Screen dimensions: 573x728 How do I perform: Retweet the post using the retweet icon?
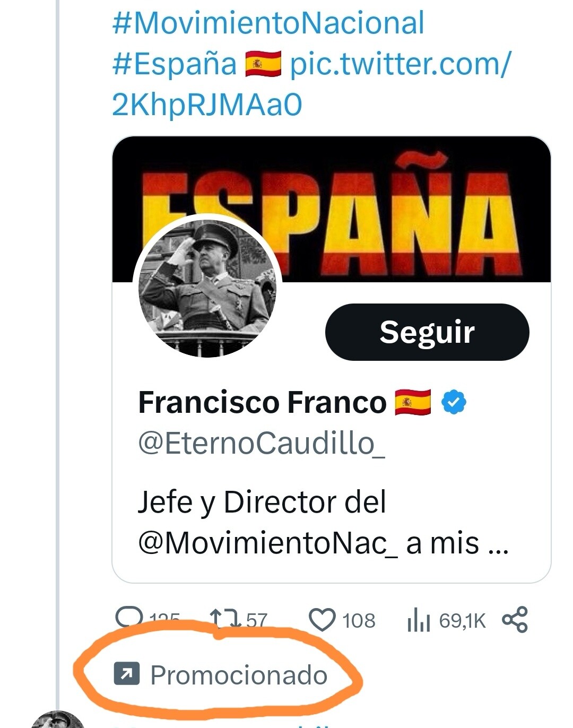(226, 619)
